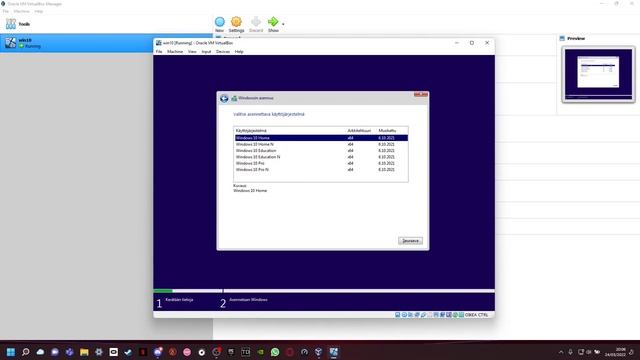The image size is (640, 360).
Task: Open taskbar Search magnifier
Action: [25, 352]
